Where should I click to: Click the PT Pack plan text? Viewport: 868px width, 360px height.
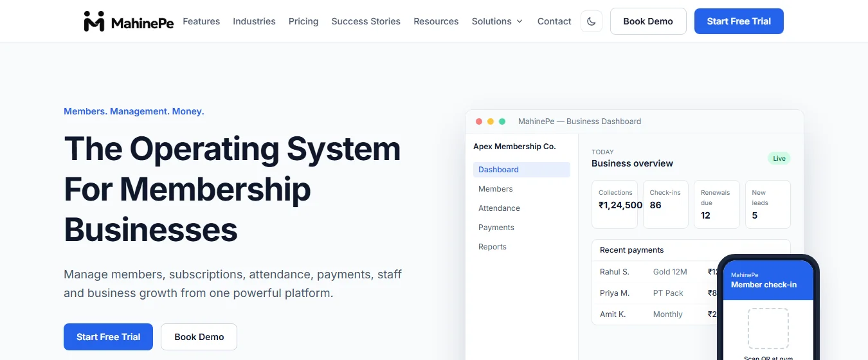668,293
